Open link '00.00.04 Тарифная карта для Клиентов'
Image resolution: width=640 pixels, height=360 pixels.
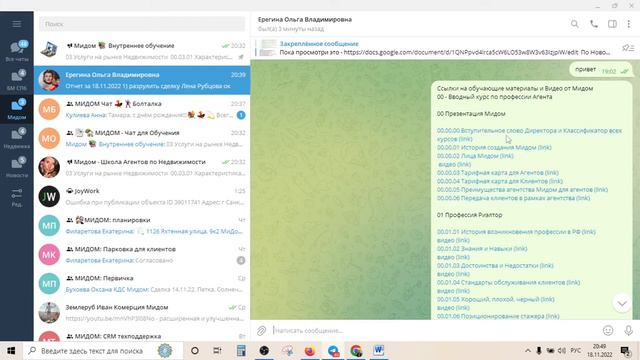coord(500,181)
